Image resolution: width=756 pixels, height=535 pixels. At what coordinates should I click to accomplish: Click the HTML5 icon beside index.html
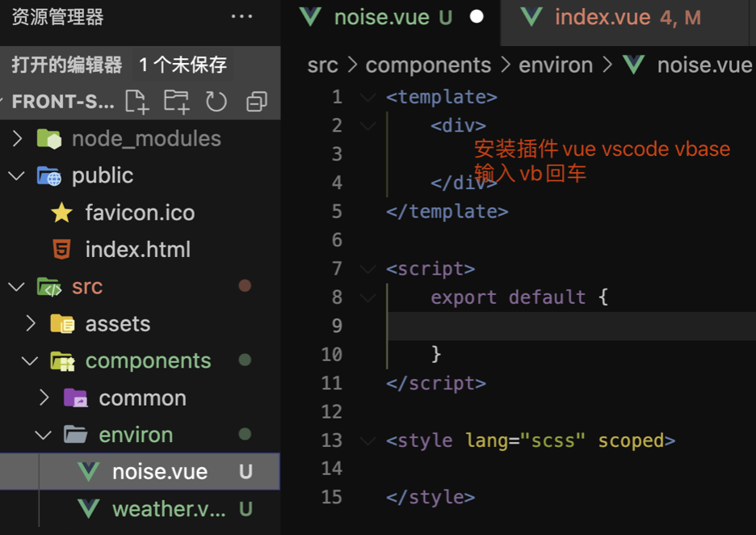(61, 250)
